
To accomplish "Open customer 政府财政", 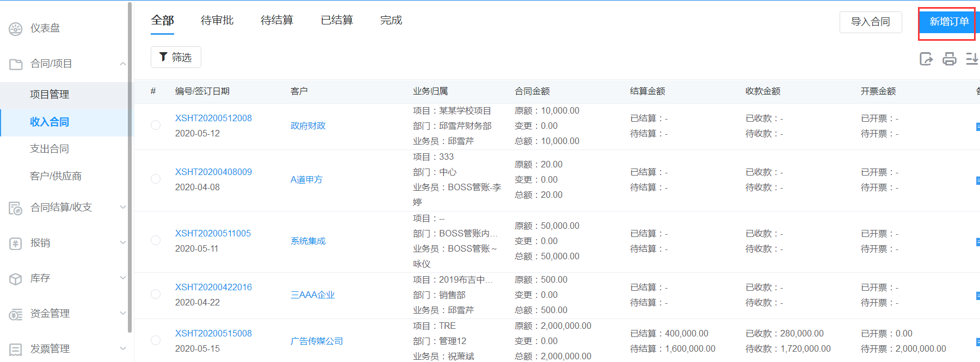I will click(308, 126).
